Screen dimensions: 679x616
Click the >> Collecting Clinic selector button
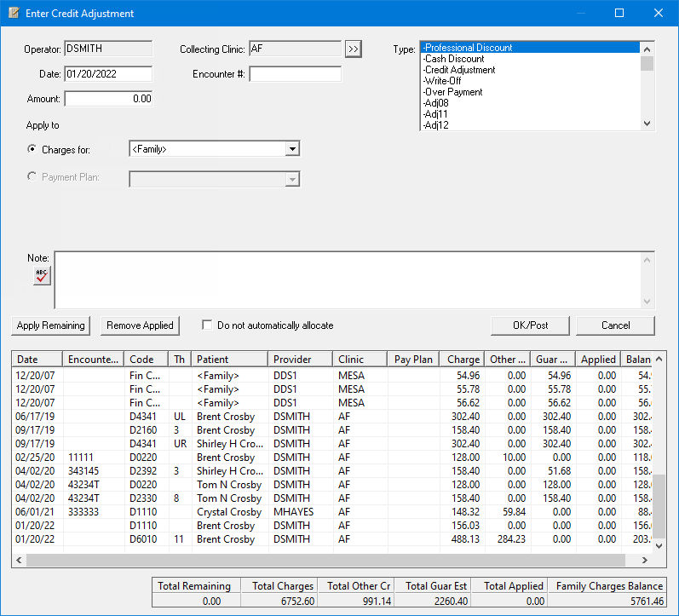tap(354, 49)
